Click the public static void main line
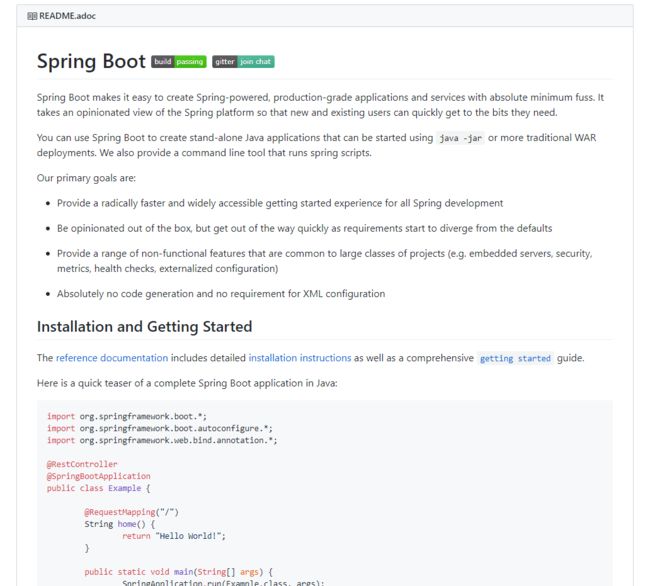 click(179, 572)
